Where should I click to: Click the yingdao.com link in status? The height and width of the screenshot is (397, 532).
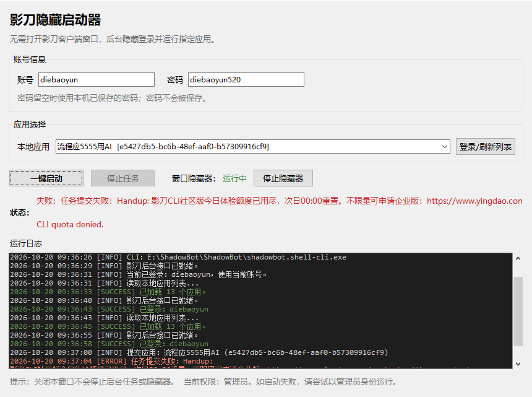pos(474,201)
